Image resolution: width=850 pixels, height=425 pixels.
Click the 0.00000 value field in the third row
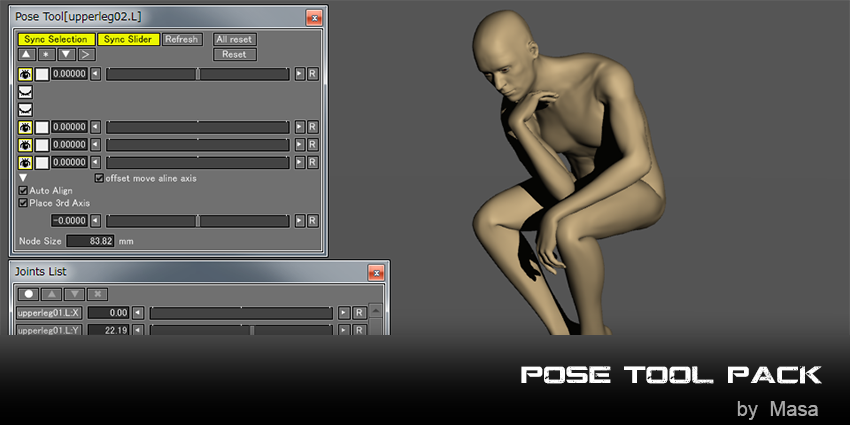click(69, 145)
